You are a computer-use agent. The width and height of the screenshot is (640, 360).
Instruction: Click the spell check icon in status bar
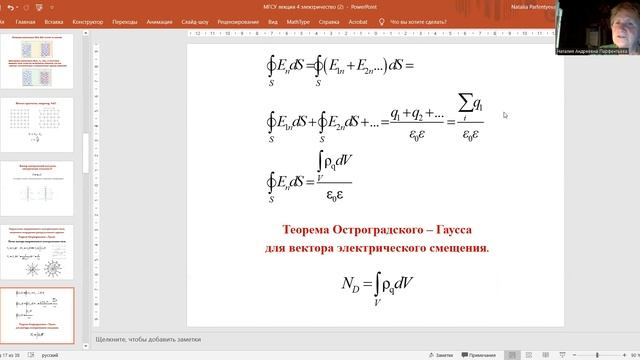[31, 355]
